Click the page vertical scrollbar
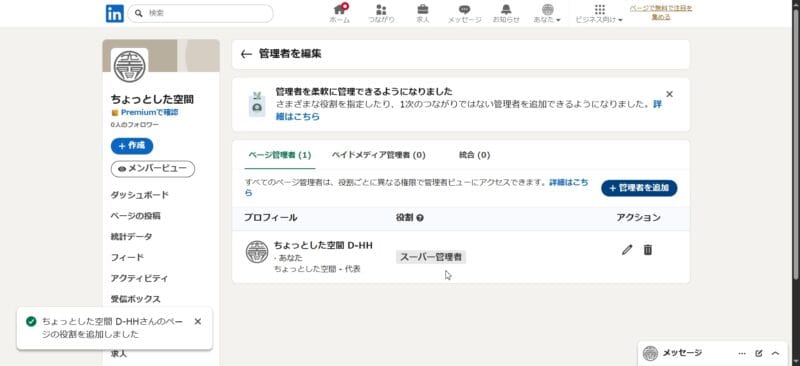800x366 pixels. (796, 143)
